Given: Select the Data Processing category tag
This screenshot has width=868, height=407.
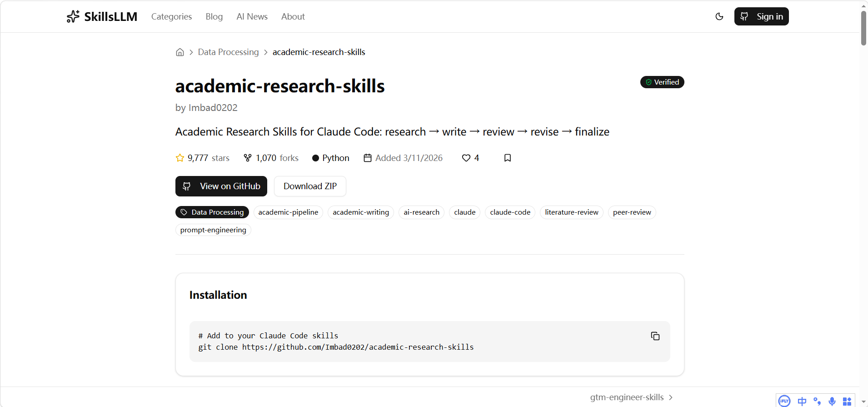Looking at the screenshot, I should (212, 212).
